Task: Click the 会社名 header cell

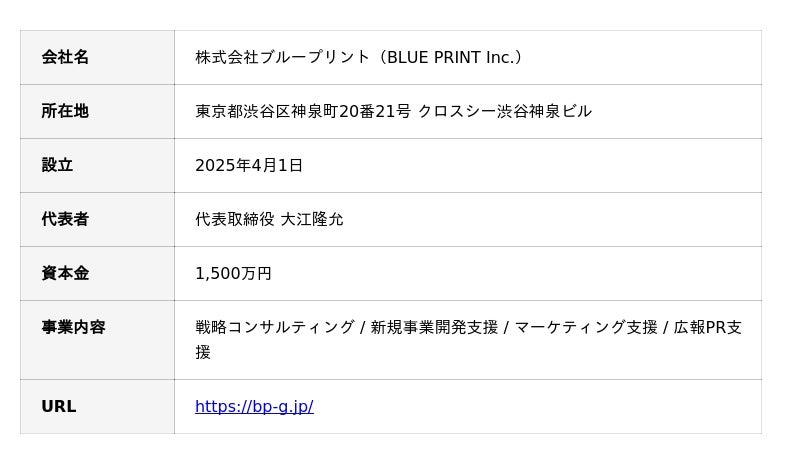Action: click(x=65, y=57)
